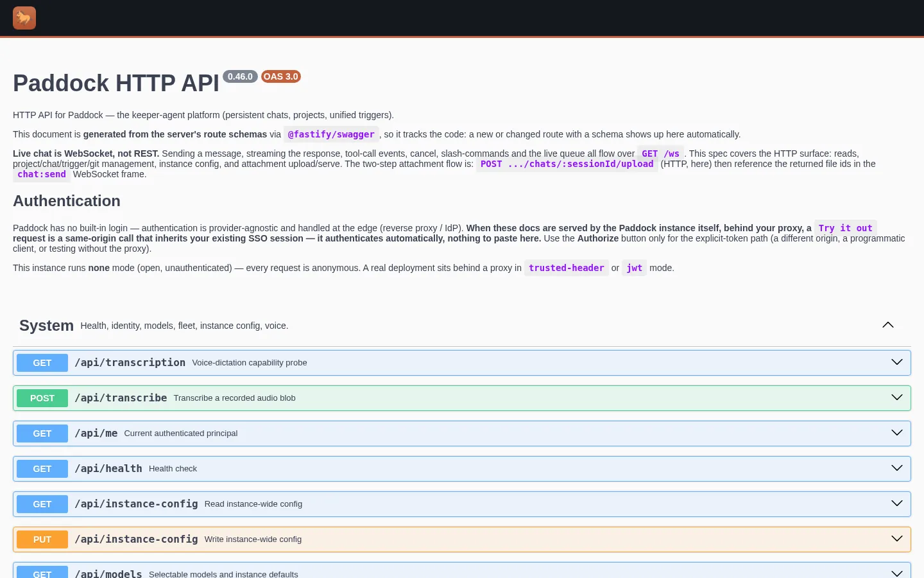Expand the GET /api/health row chevron
924x578 pixels.
pos(897,468)
